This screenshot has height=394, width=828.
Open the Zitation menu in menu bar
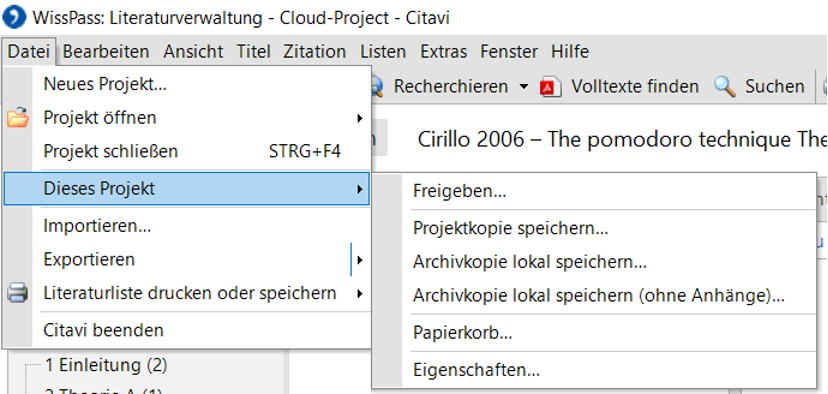click(315, 52)
